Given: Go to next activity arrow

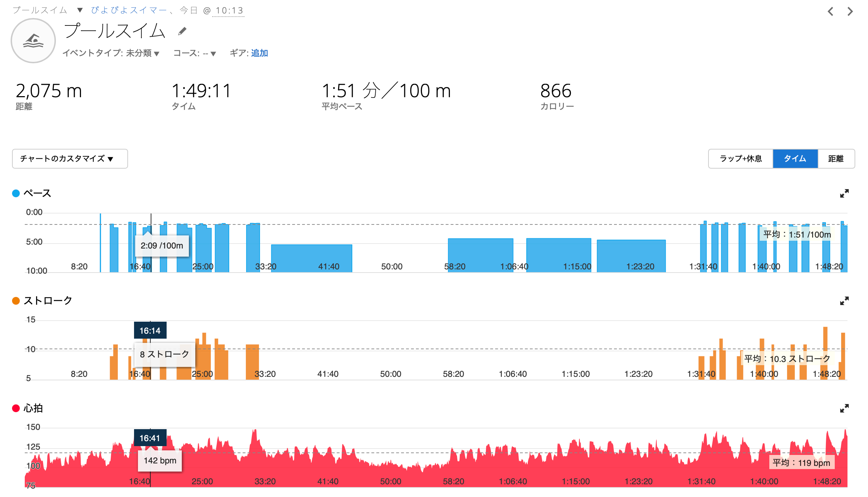Looking at the screenshot, I should [850, 12].
